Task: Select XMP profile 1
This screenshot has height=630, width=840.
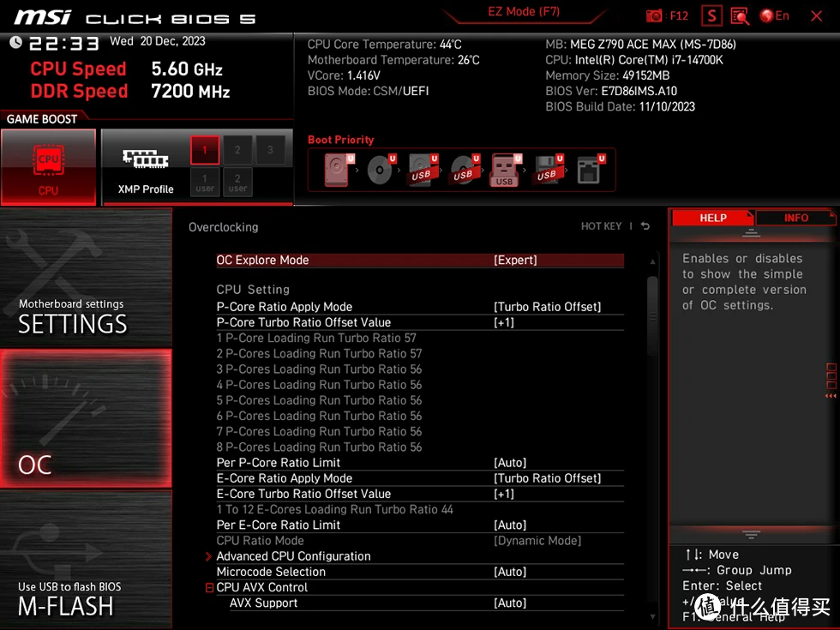Action: tap(205, 150)
